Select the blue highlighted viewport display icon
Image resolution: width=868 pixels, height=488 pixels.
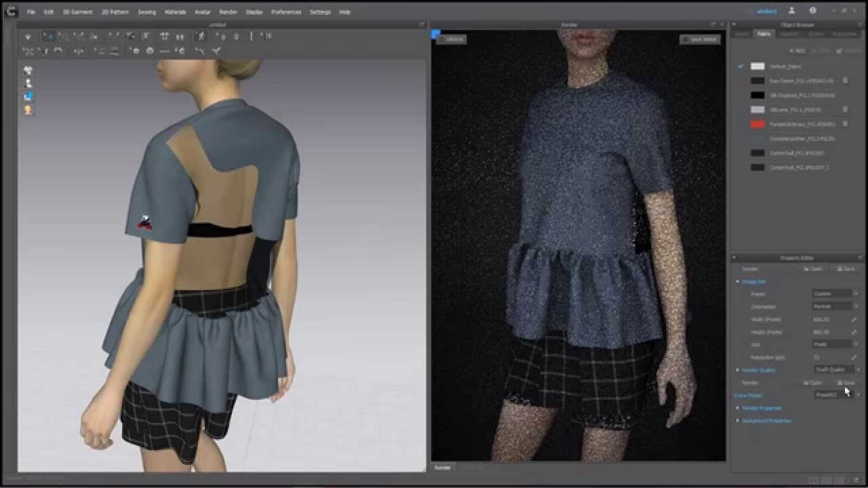click(x=28, y=96)
